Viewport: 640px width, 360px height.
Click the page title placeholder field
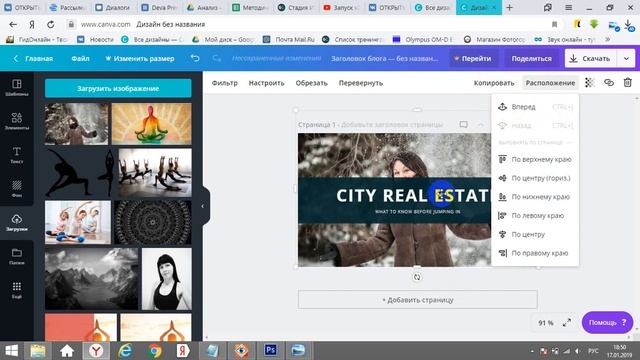(x=392, y=124)
